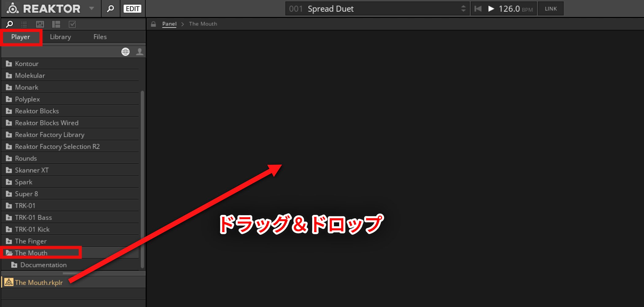The height and width of the screenshot is (307, 644).
Task: Select the browser search tab icon
Action: coord(10,24)
